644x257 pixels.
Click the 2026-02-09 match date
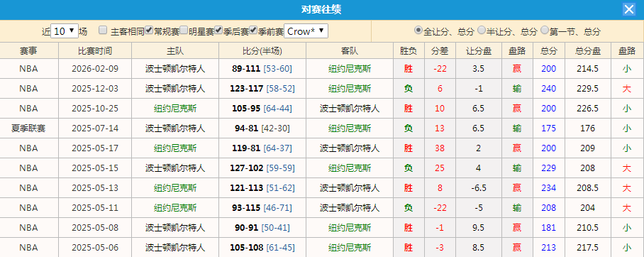coord(95,69)
